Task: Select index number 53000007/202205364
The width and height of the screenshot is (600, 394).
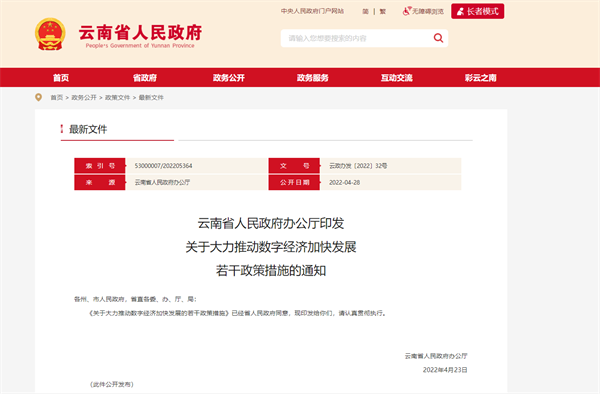Action: [x=163, y=166]
